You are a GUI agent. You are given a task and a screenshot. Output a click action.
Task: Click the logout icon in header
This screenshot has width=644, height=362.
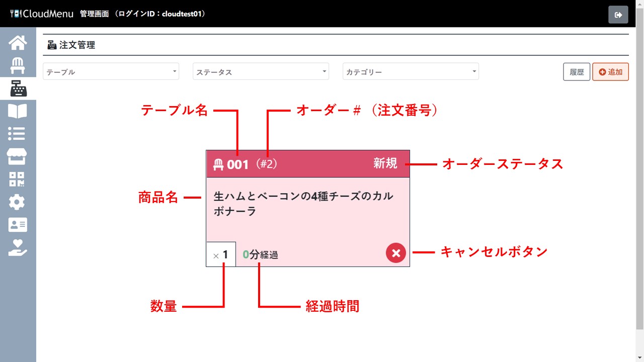(618, 15)
